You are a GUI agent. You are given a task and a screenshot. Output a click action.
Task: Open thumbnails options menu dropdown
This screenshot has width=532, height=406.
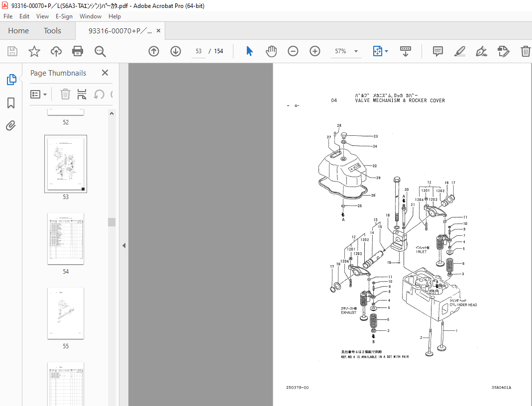click(38, 94)
